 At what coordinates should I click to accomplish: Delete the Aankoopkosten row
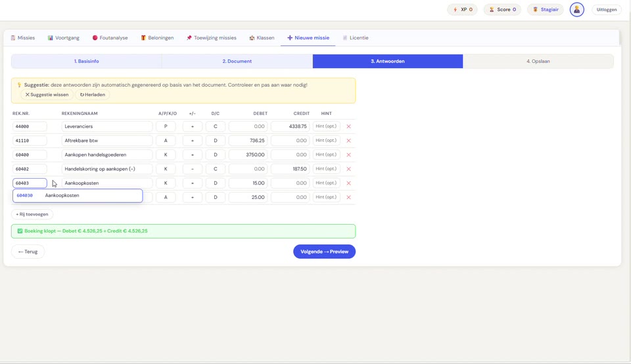348,183
